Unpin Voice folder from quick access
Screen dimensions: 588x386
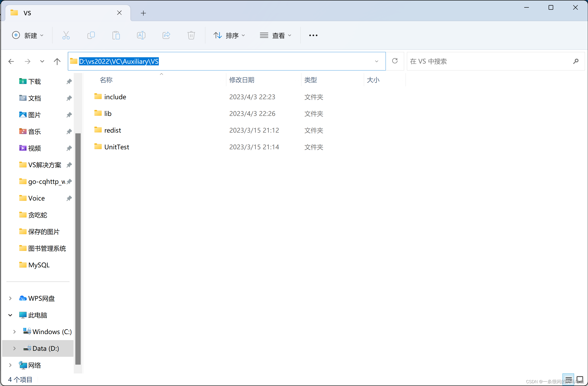69,198
